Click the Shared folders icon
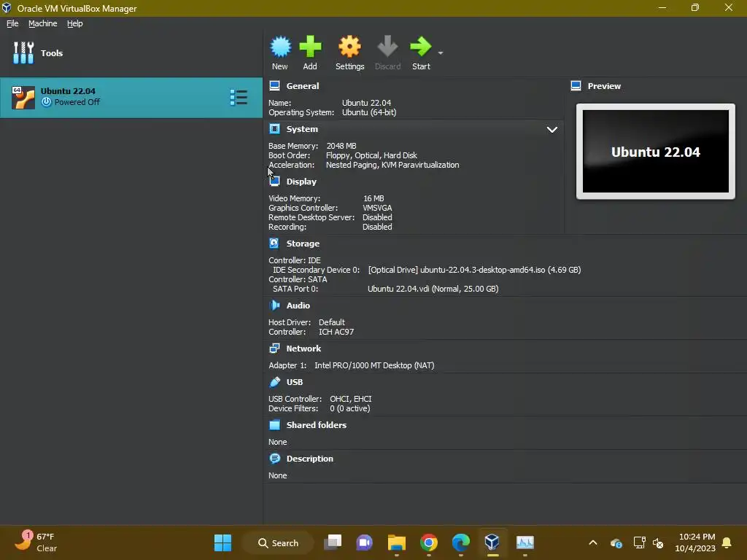Image resolution: width=747 pixels, height=560 pixels. 274,425
